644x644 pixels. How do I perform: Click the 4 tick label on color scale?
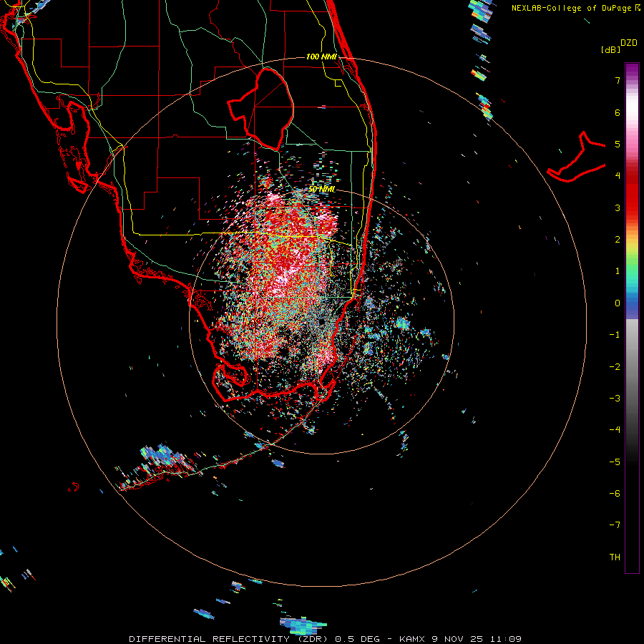(x=618, y=176)
